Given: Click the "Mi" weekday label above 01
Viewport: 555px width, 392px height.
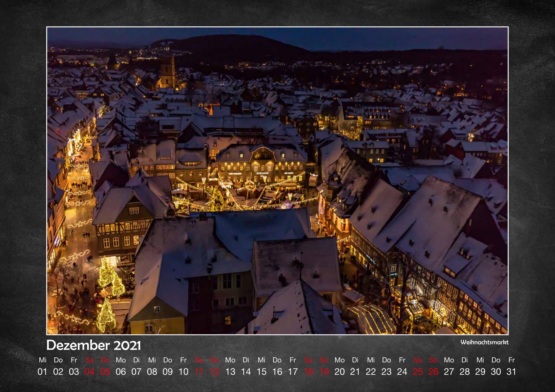Looking at the screenshot, I should click(43, 360).
